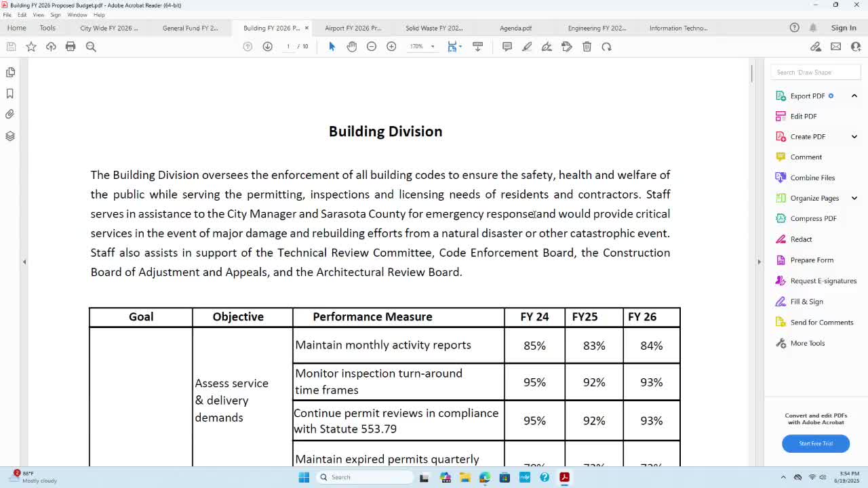Show hidden system tray icons chevron

(x=783, y=477)
